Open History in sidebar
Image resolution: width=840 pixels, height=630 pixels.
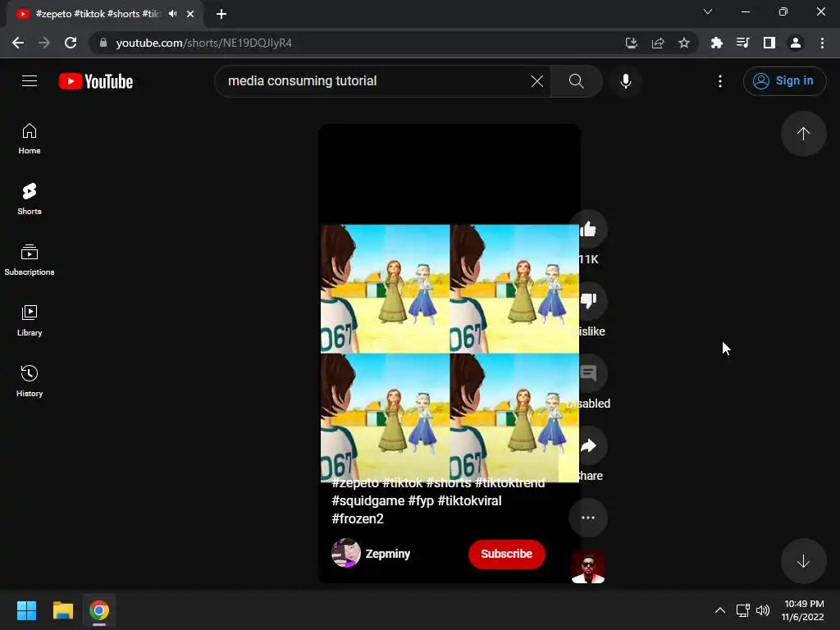(x=30, y=381)
